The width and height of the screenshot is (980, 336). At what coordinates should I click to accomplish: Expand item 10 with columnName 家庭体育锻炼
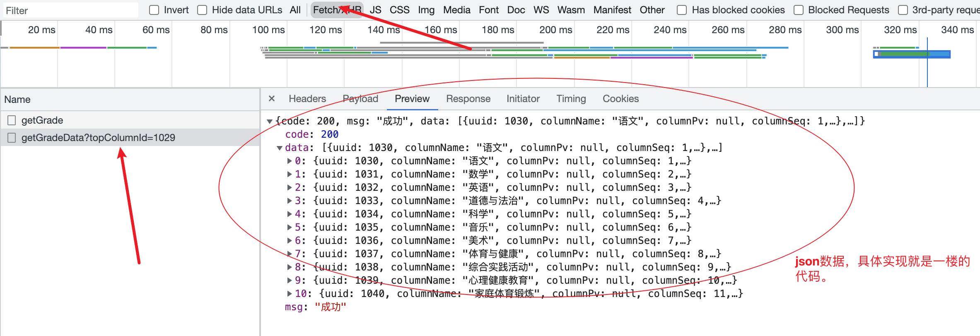290,294
